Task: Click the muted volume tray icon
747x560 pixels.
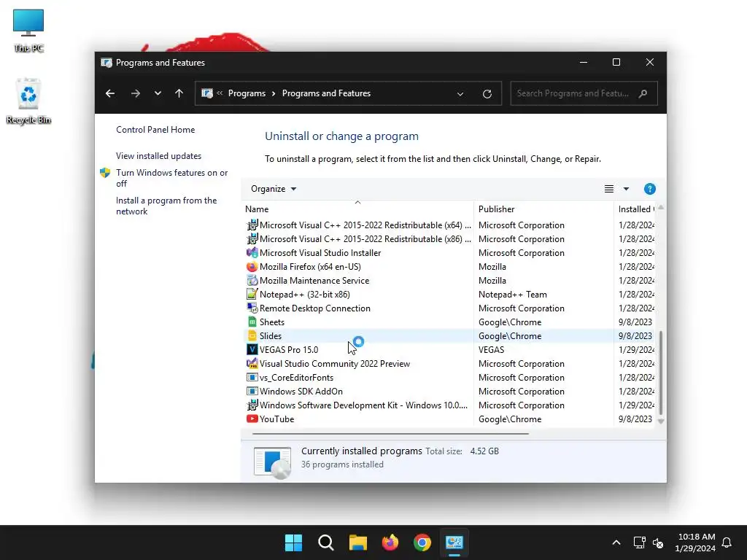Action: pyautogui.click(x=658, y=542)
